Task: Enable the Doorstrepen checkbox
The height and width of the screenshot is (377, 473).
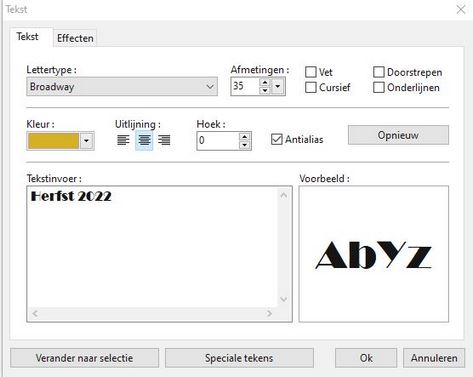Action: (379, 72)
